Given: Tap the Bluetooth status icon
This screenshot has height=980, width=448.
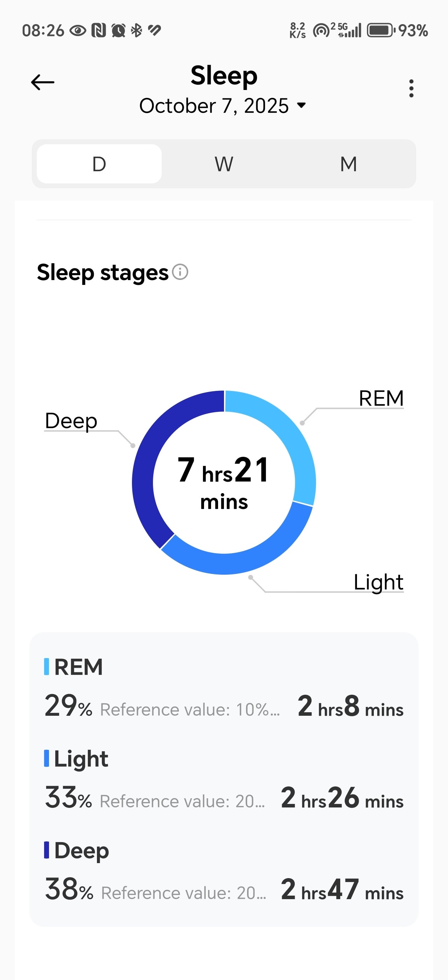Looking at the screenshot, I should [x=136, y=30].
